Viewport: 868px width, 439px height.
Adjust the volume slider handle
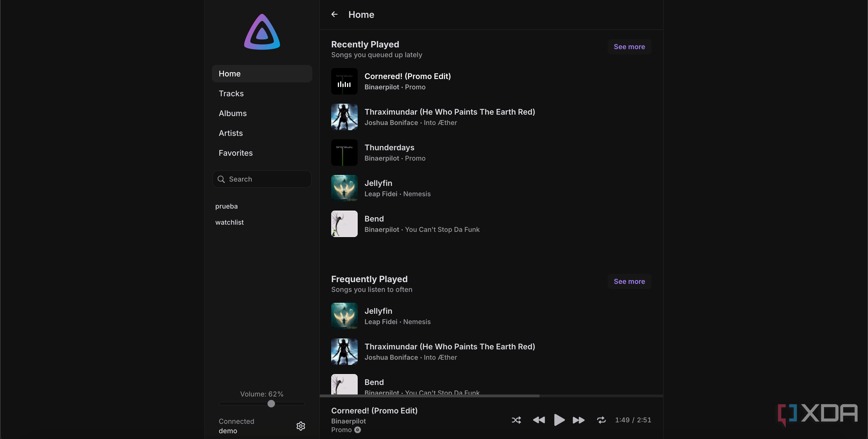271,404
